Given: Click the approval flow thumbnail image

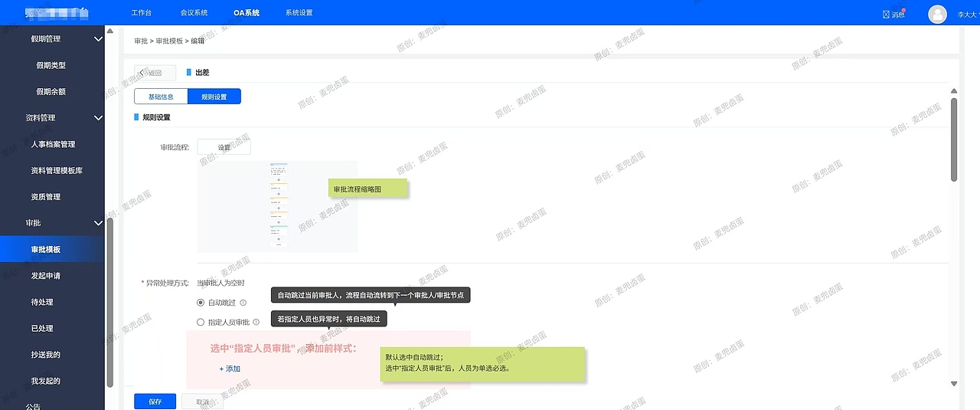Looking at the screenshot, I should (x=277, y=206).
